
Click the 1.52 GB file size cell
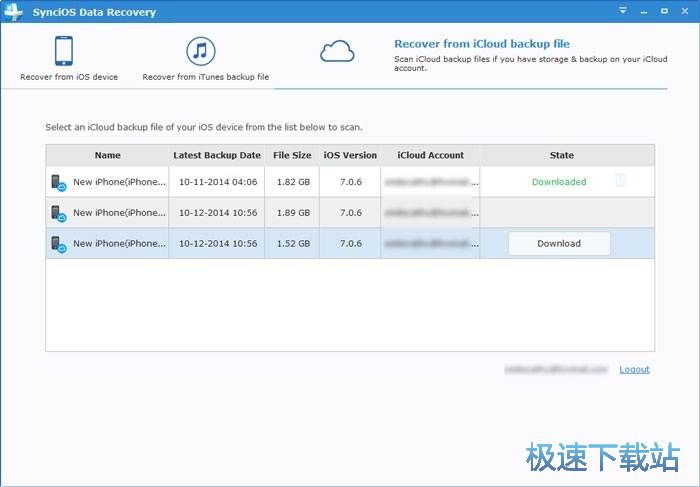pyautogui.click(x=293, y=244)
